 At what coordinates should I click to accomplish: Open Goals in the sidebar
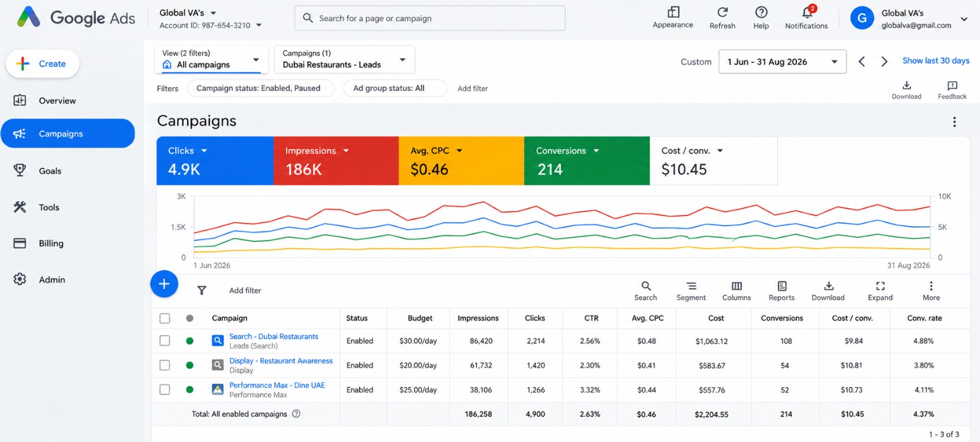coord(67,170)
